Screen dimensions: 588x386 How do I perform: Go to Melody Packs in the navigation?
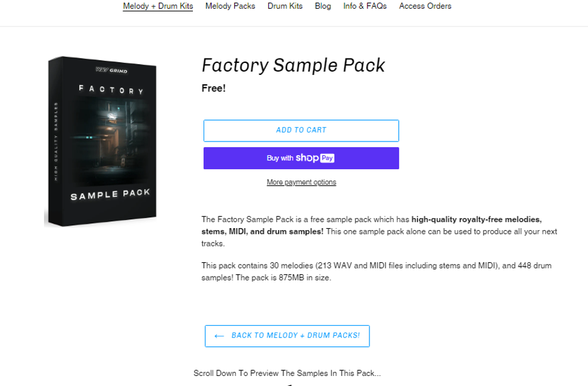(x=231, y=6)
